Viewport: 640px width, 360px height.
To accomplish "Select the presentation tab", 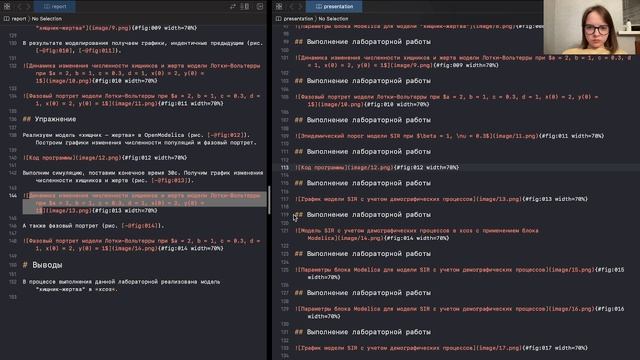I will coord(334,6).
